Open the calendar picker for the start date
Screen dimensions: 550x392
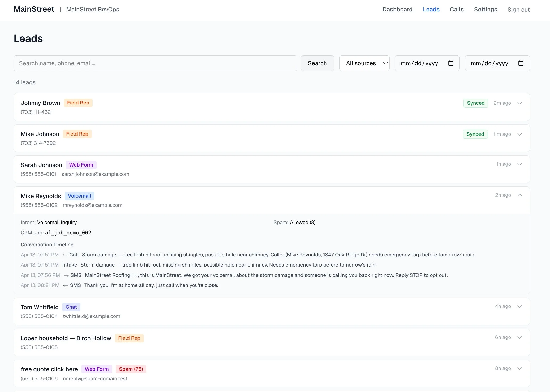point(451,63)
